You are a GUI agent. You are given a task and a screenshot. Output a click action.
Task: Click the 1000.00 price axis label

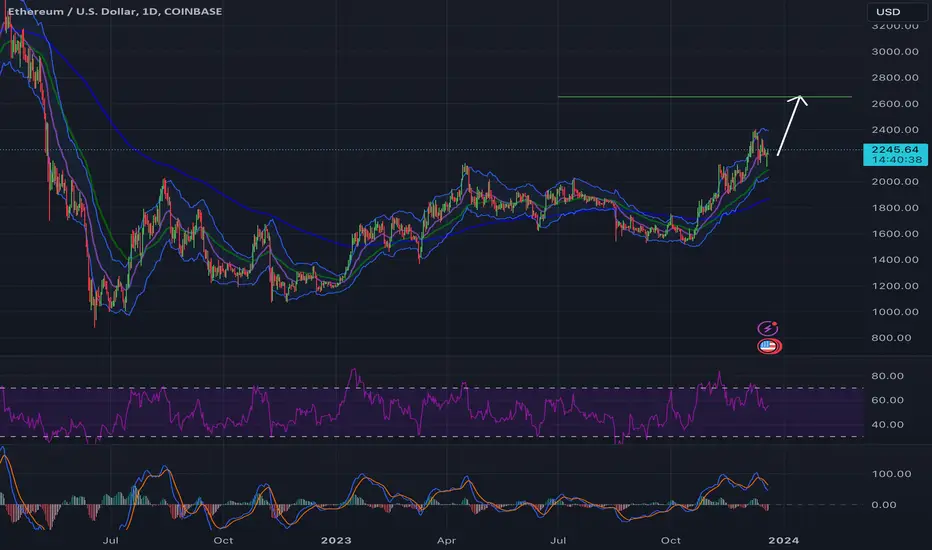[895, 312]
